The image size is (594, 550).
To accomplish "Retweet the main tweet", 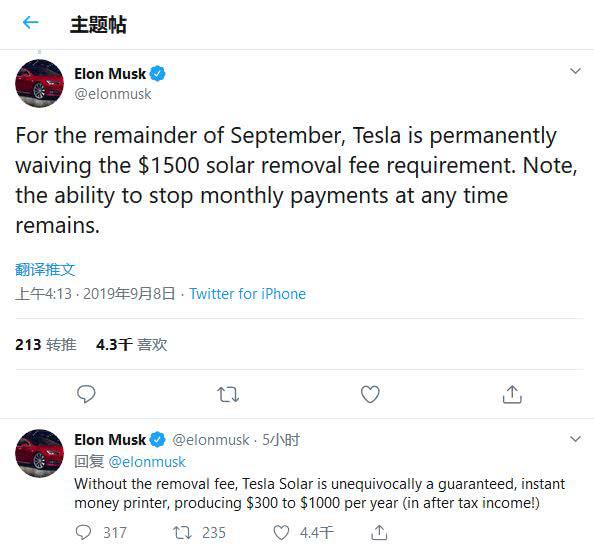I will tap(228, 395).
